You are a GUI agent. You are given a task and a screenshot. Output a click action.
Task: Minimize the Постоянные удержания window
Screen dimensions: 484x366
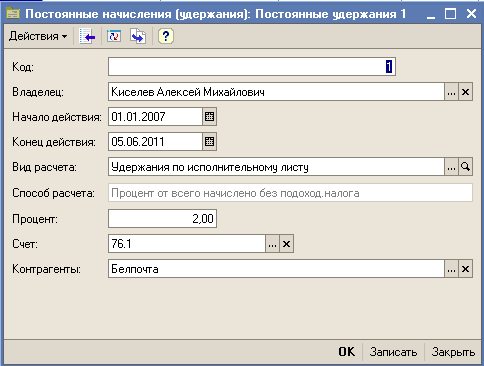(431, 14)
